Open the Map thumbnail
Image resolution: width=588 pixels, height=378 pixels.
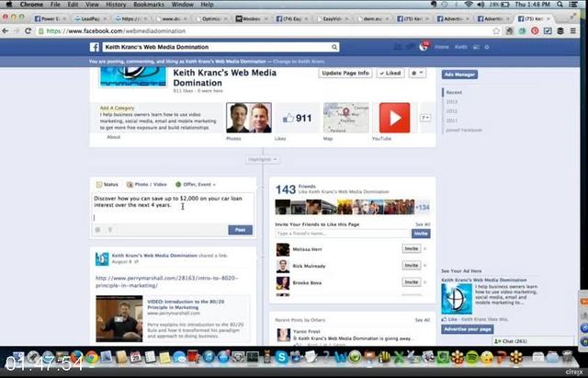click(346, 118)
